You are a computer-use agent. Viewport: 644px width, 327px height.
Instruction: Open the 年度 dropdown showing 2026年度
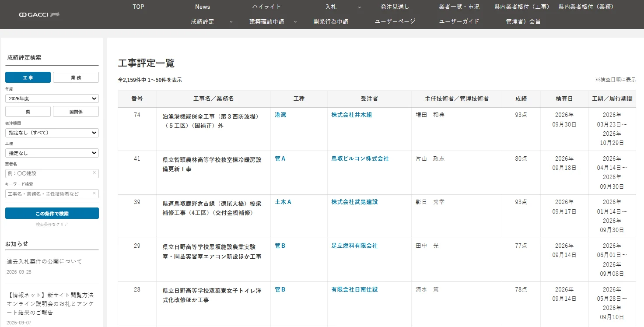coord(52,98)
